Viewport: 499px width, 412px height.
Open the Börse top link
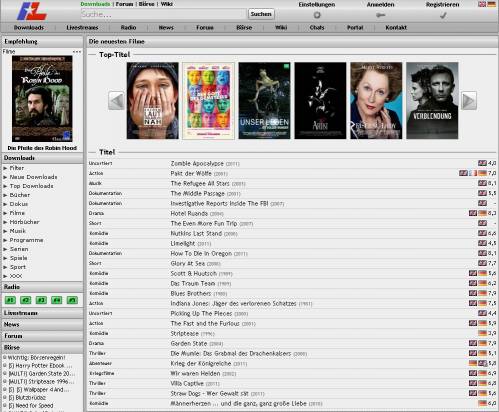[x=146, y=4]
